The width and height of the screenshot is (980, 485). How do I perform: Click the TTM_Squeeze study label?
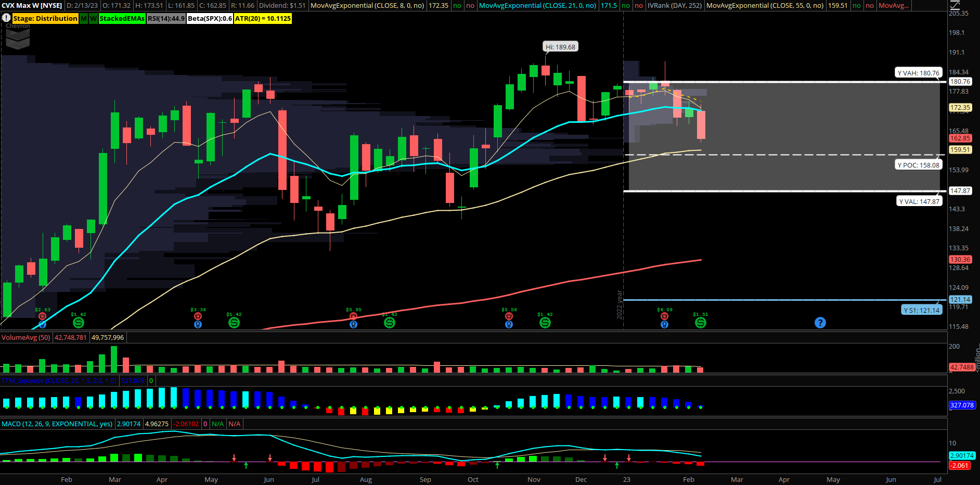59,380
